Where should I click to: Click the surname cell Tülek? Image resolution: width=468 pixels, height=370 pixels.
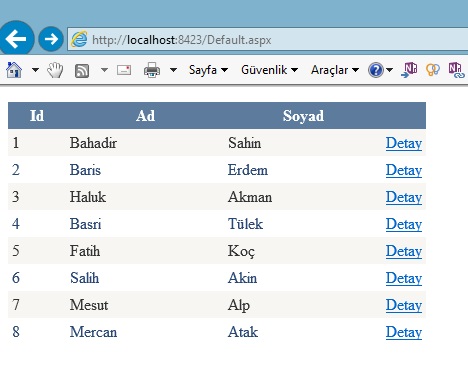(x=245, y=224)
